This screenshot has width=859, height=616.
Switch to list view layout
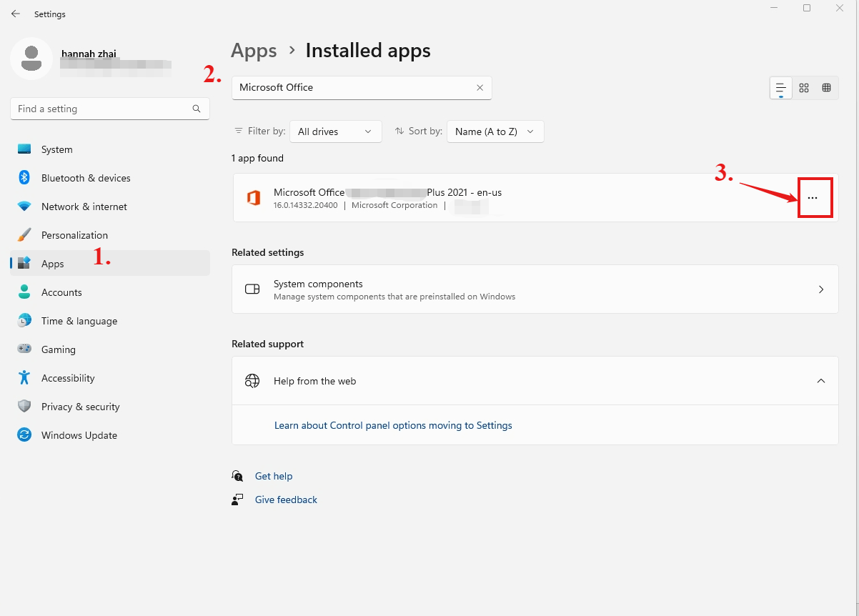pos(780,88)
